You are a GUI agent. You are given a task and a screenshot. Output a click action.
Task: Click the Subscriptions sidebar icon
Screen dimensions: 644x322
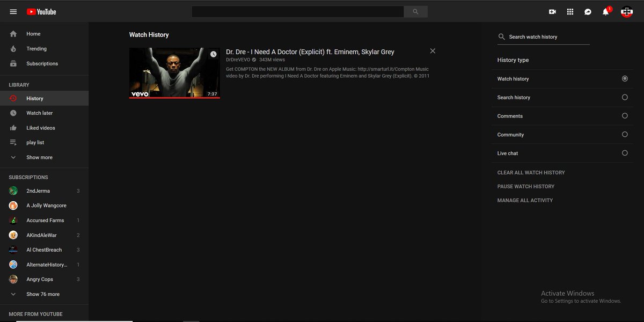[13, 63]
